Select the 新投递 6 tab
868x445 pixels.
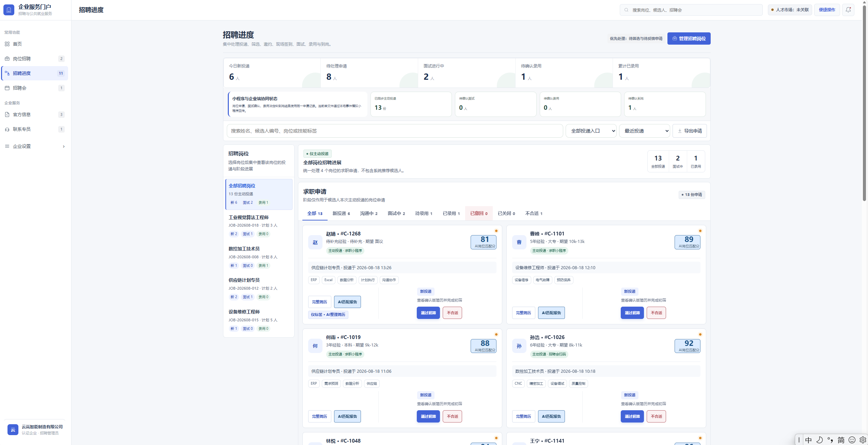pos(341,213)
